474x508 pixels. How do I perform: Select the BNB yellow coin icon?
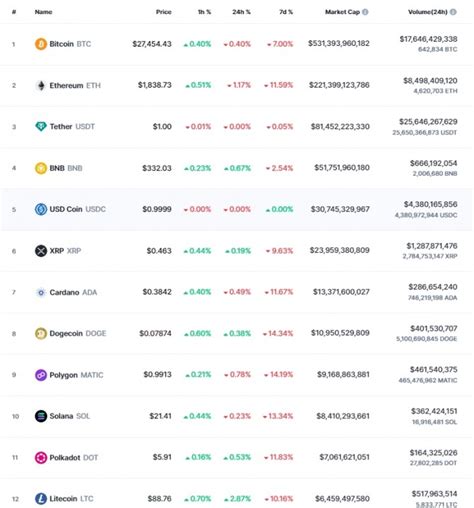pos(41,168)
